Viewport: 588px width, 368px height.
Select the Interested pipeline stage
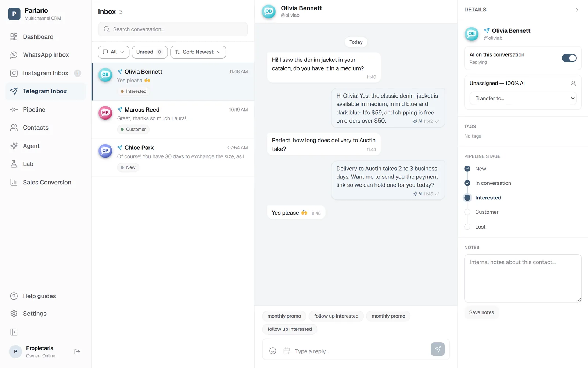(483, 198)
